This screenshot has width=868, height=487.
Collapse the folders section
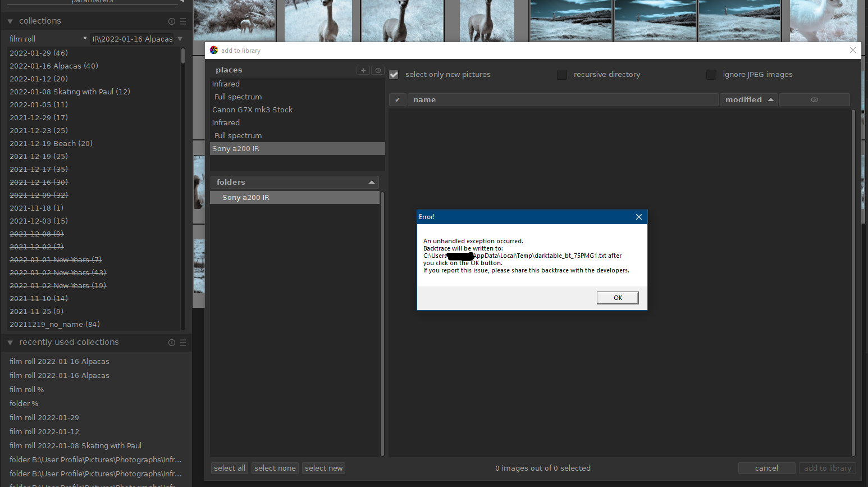(x=372, y=182)
